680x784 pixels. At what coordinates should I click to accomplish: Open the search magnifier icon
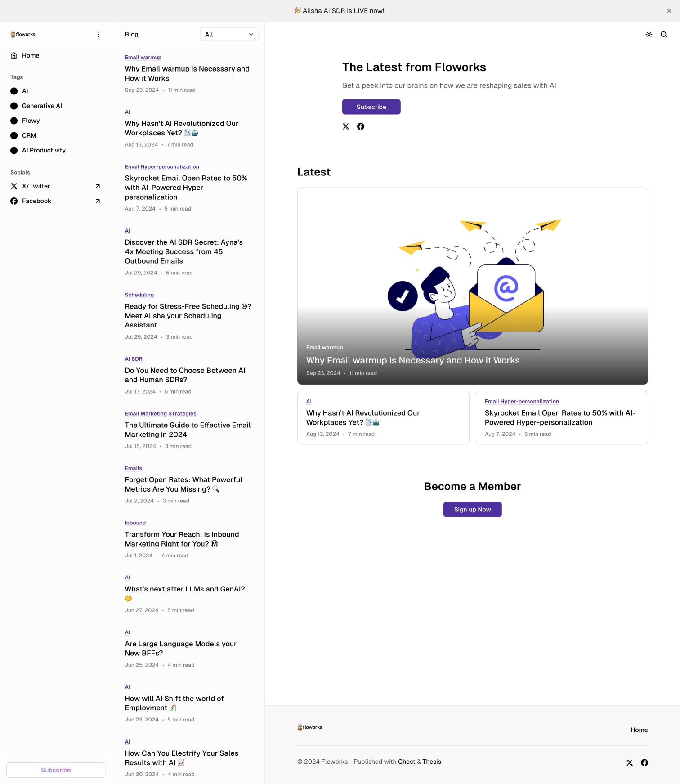point(663,34)
